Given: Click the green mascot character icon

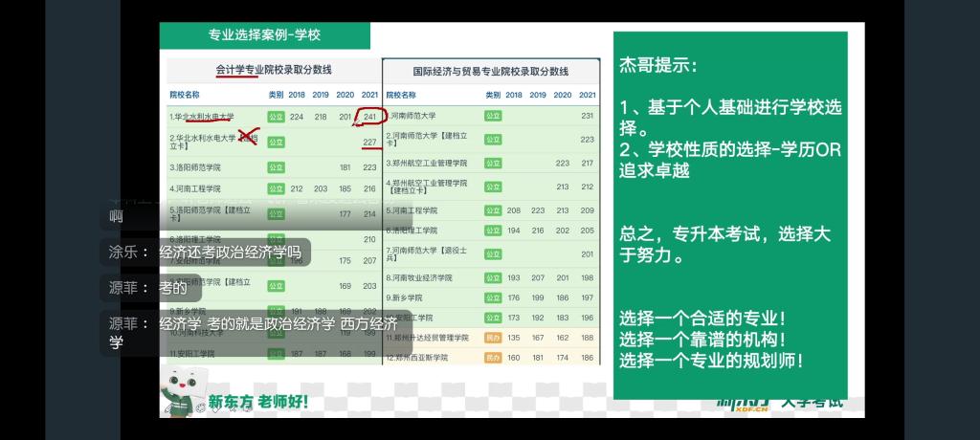Looking at the screenshot, I should [182, 395].
